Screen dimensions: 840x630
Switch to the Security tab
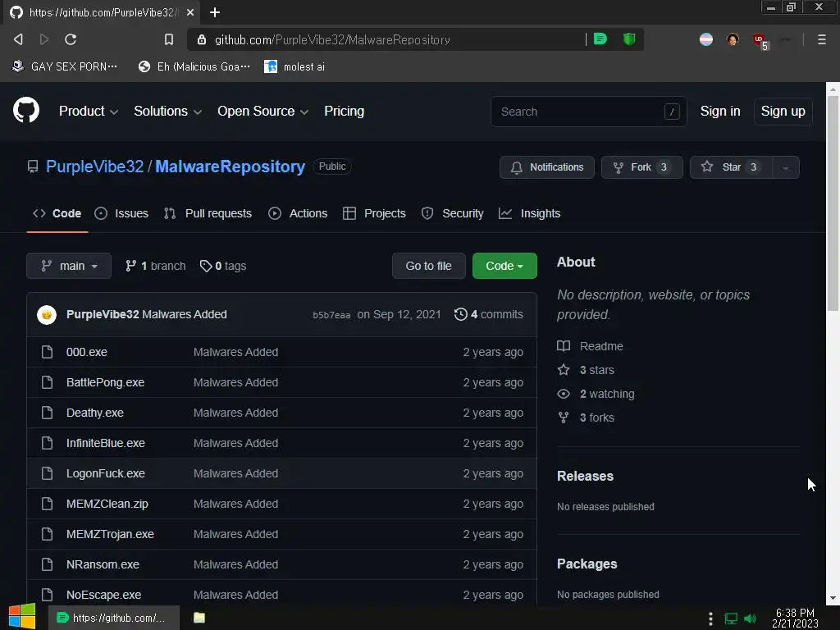(452, 213)
